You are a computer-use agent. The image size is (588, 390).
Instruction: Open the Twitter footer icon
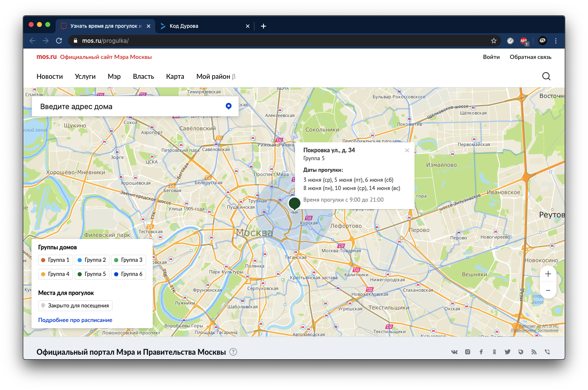pos(507,352)
